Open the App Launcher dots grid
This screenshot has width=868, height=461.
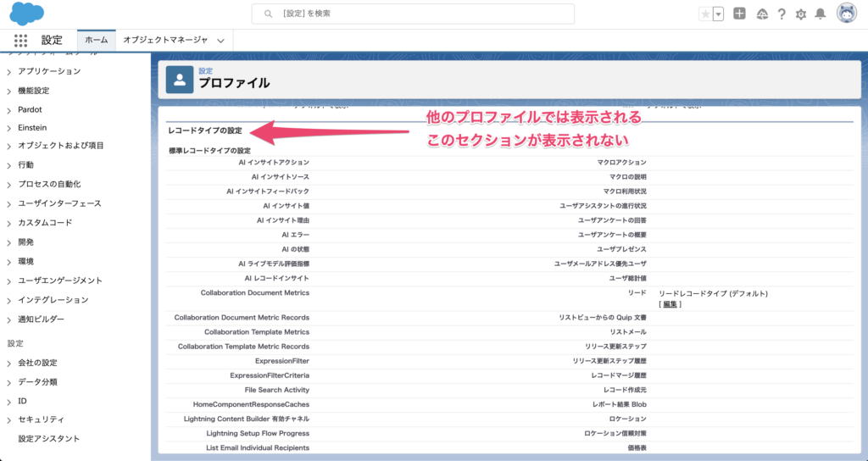pyautogui.click(x=20, y=41)
